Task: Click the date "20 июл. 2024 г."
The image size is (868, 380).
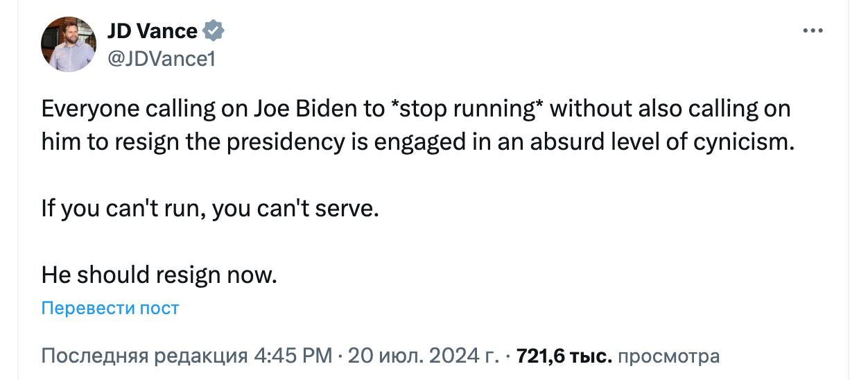Action: [423, 356]
